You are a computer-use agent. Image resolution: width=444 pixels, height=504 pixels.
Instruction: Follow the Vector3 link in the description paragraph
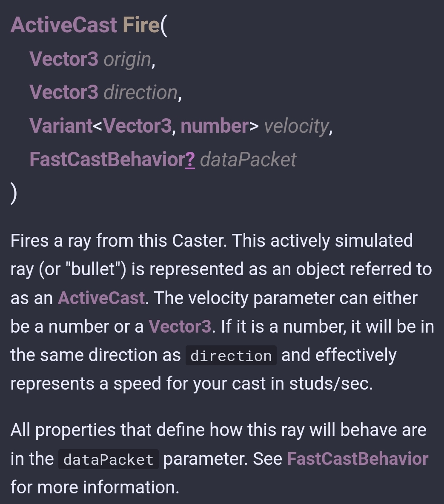pos(180,327)
